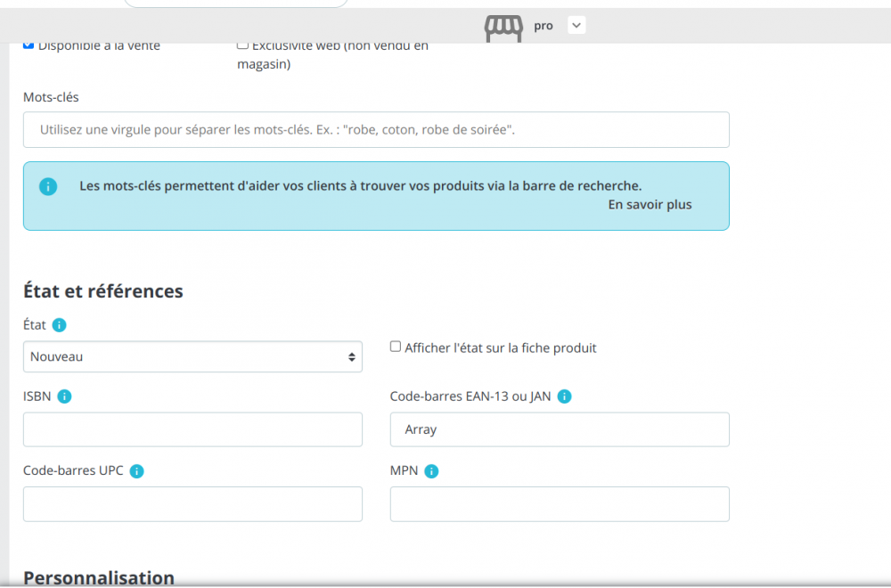
Task: Open the Nouveau condition dropdown
Action: point(192,356)
